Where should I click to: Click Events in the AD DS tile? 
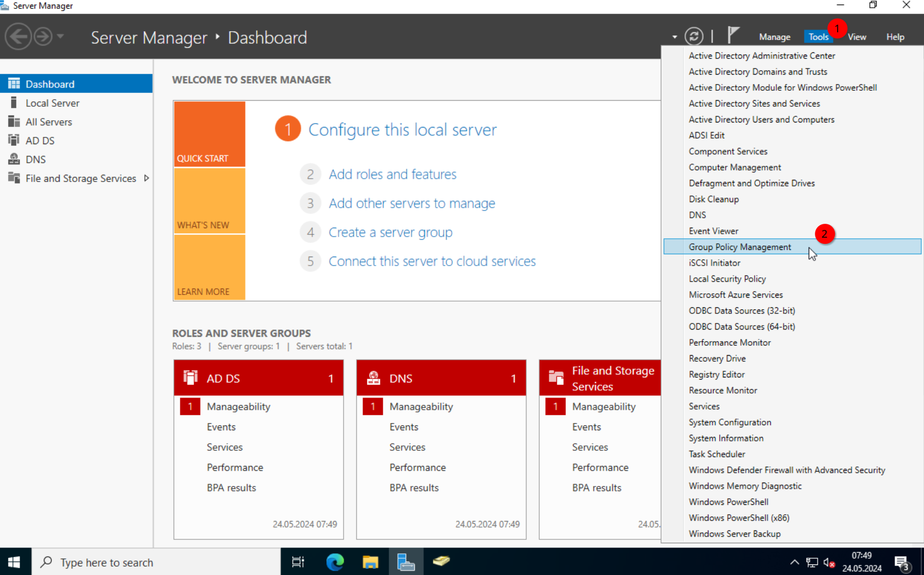point(221,427)
